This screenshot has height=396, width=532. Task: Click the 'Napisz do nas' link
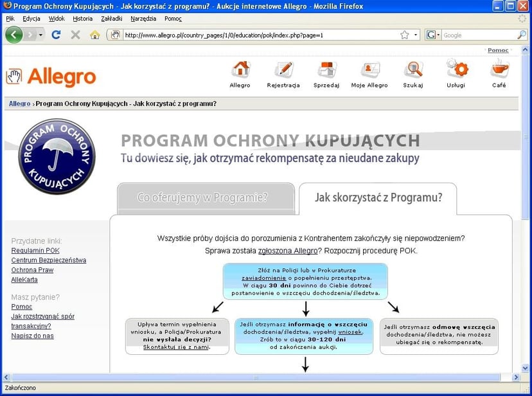pos(32,336)
